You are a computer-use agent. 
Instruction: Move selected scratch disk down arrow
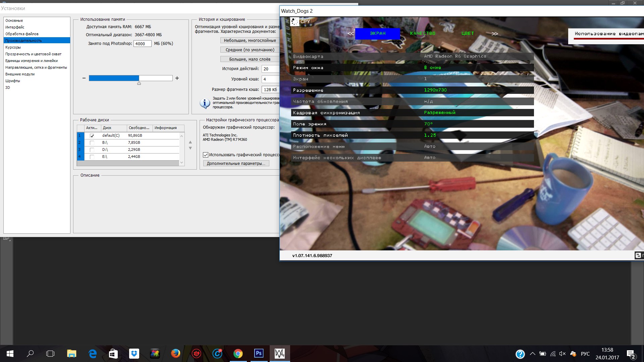[x=190, y=148]
